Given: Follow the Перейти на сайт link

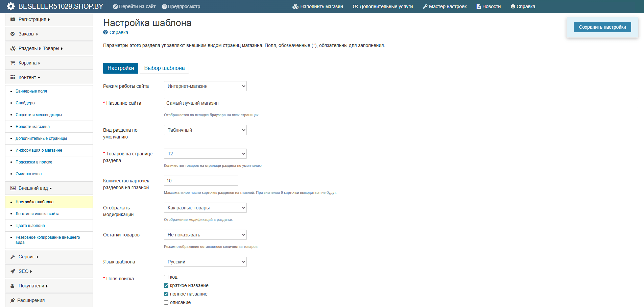Looking at the screenshot, I should pos(134,6).
